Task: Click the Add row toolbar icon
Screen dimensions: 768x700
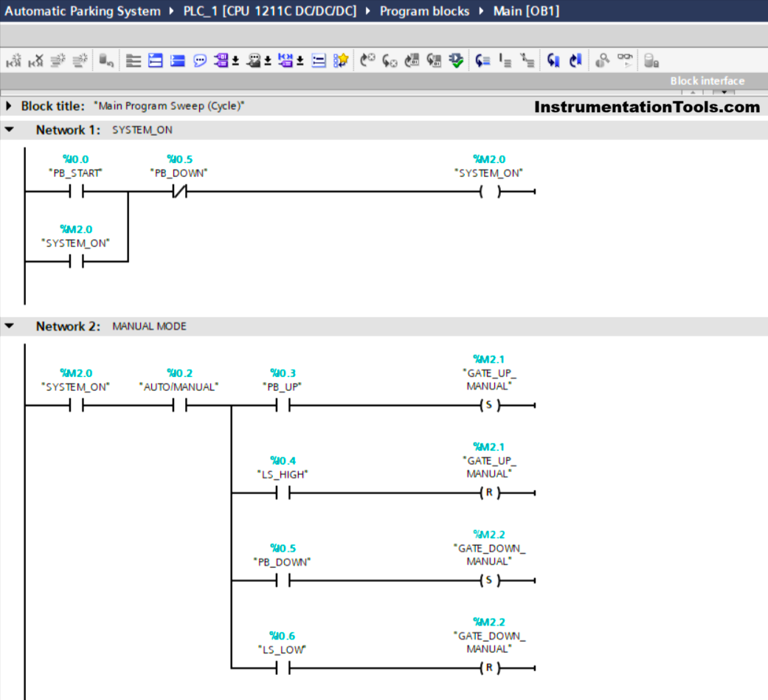Action: pos(80,60)
